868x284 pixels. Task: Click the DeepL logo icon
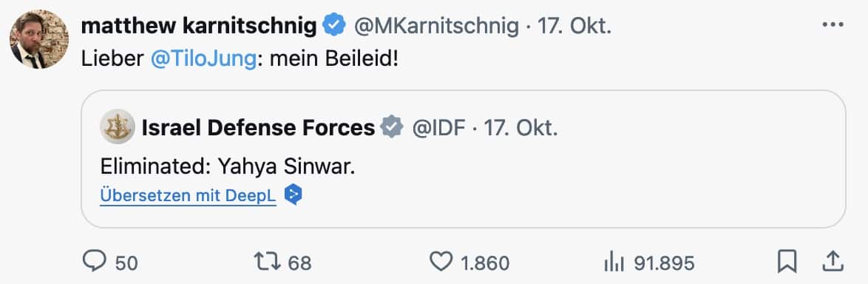[x=294, y=195]
